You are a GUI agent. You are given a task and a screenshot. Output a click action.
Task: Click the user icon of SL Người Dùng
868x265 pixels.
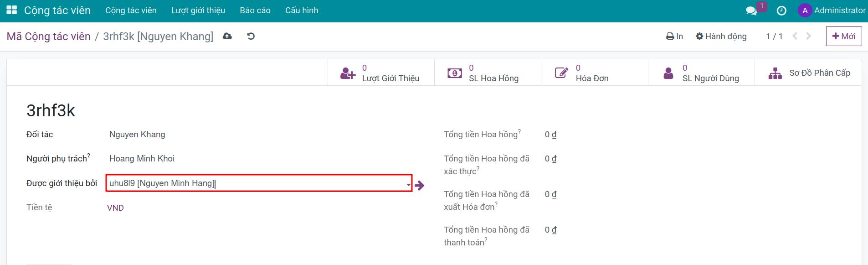tap(668, 73)
